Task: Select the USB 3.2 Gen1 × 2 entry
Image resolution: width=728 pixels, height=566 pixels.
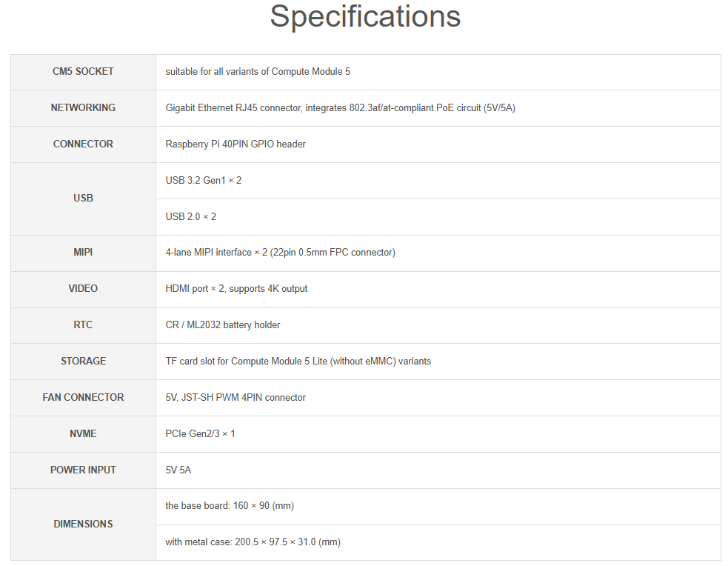Action: tap(204, 181)
